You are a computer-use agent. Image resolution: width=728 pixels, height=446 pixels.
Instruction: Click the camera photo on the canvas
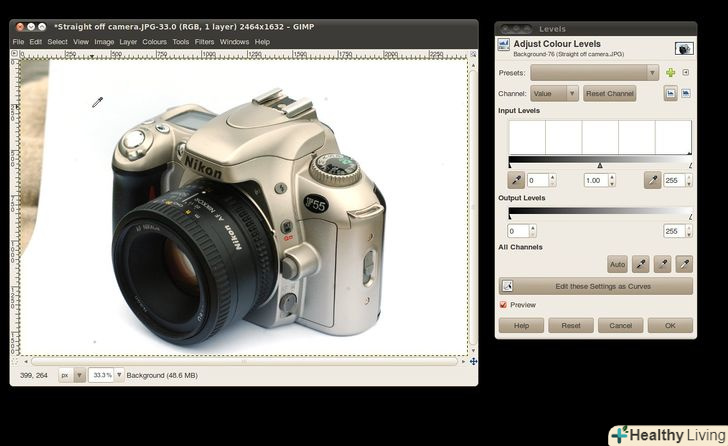pyautogui.click(x=249, y=216)
